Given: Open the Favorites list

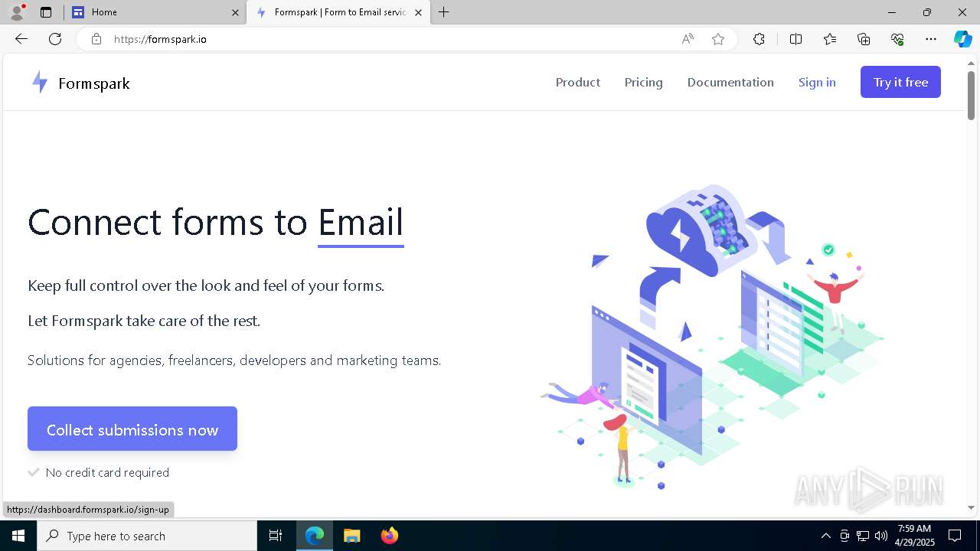Looking at the screenshot, I should (x=830, y=39).
